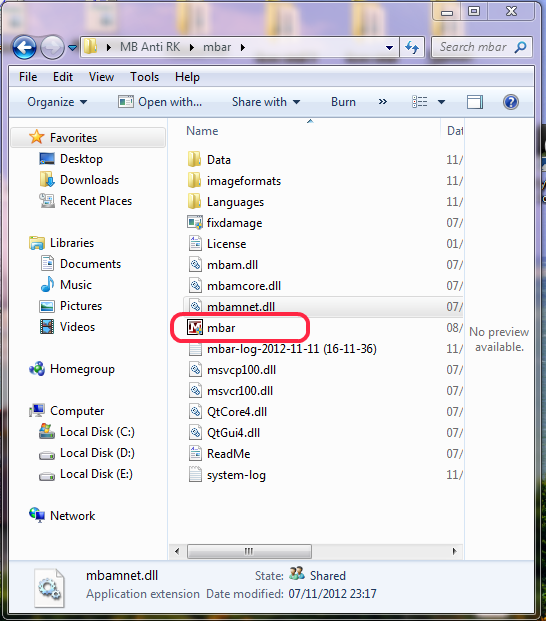Screen dimensions: 546x621
Task: Open the view options dropdown arrow
Action: [x=441, y=102]
